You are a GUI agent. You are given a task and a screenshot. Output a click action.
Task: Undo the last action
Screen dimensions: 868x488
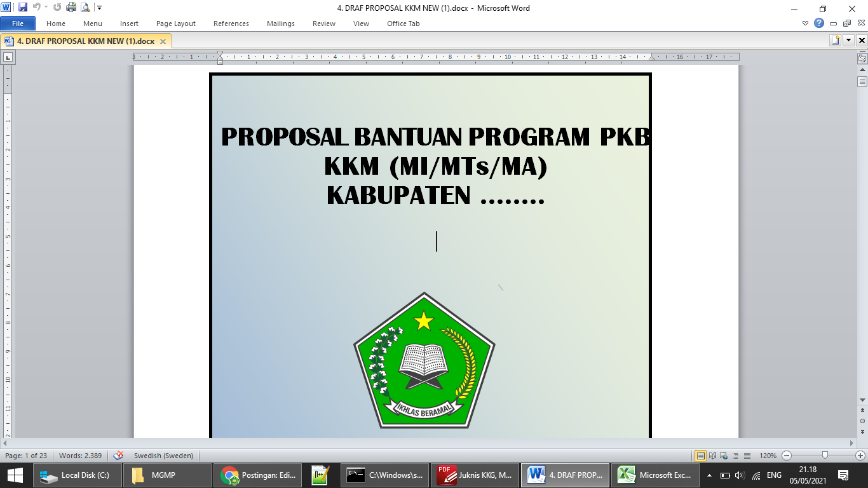coord(37,8)
